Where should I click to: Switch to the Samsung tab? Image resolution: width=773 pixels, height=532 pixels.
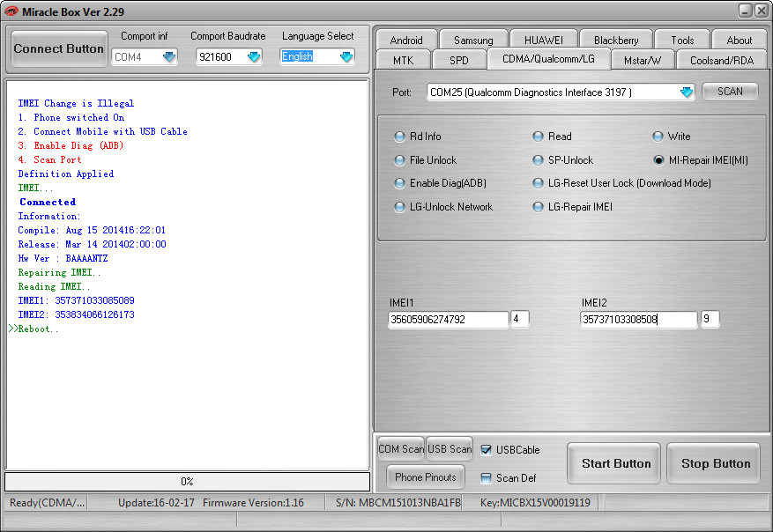click(x=473, y=40)
